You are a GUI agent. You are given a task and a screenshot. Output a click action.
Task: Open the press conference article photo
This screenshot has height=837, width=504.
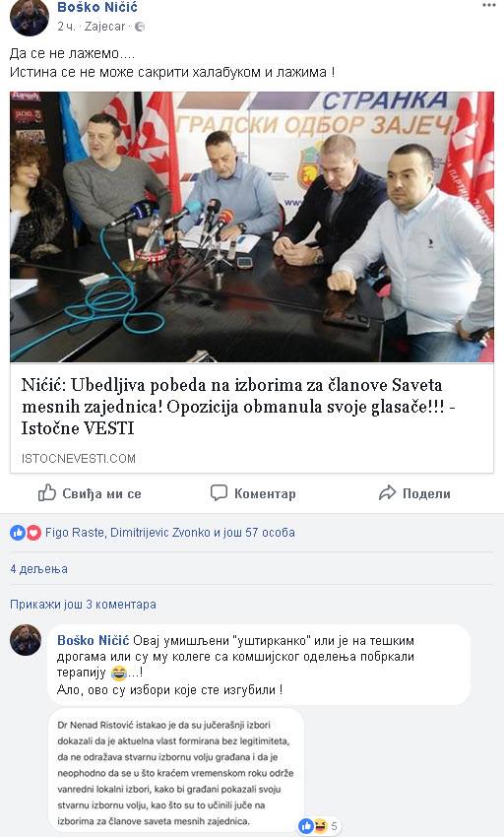pyautogui.click(x=251, y=226)
